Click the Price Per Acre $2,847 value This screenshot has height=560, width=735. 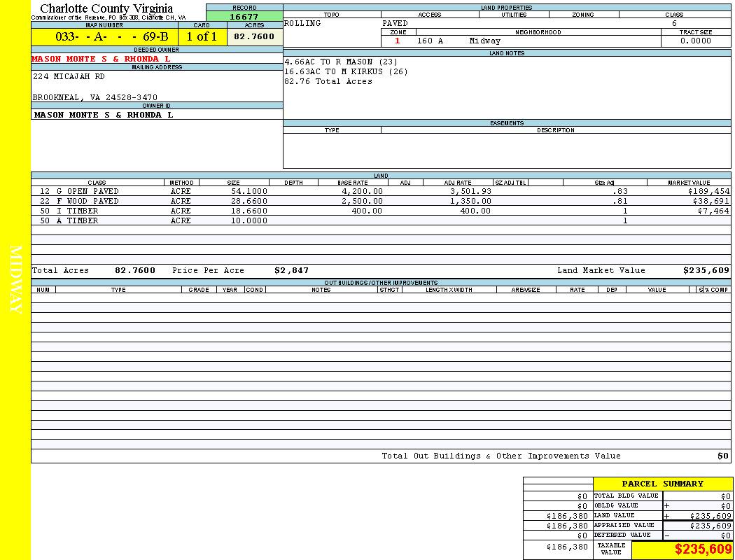point(291,270)
